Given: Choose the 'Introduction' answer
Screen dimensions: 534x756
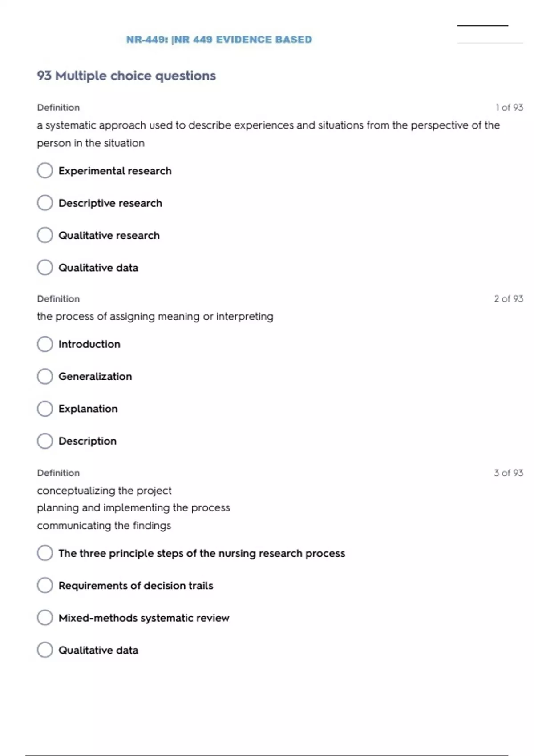Looking at the screenshot, I should pos(45,344).
